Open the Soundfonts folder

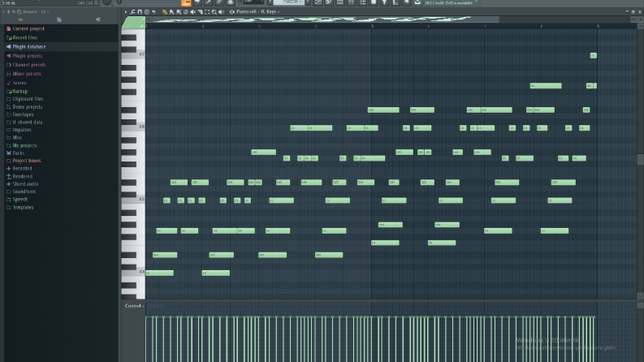pyautogui.click(x=24, y=192)
